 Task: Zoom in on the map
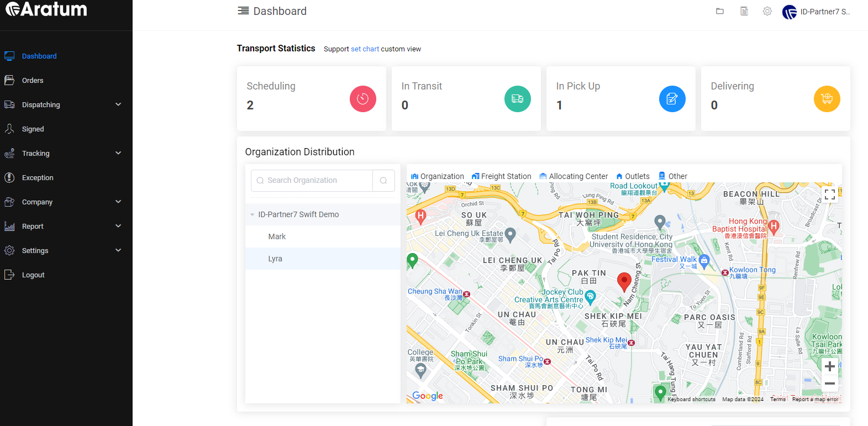(830, 366)
